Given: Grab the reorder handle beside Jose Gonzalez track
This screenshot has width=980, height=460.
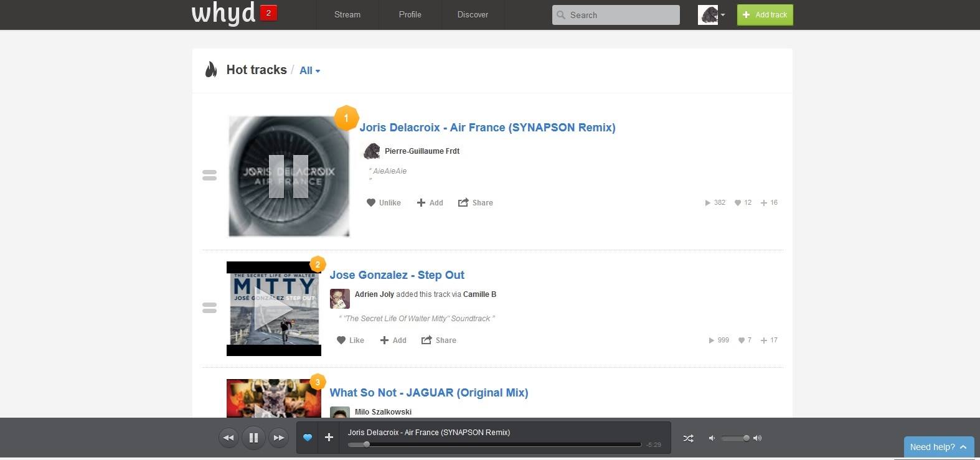Looking at the screenshot, I should 210,307.
